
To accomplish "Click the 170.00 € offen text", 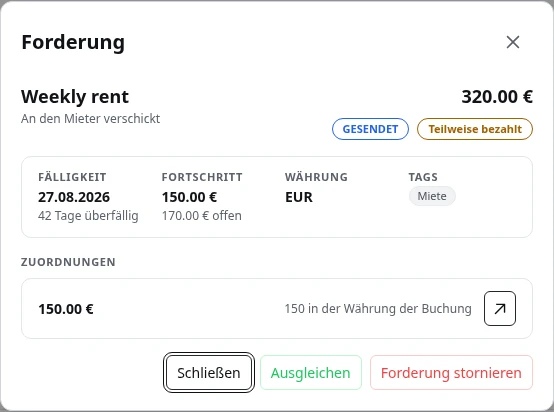I will (201, 216).
